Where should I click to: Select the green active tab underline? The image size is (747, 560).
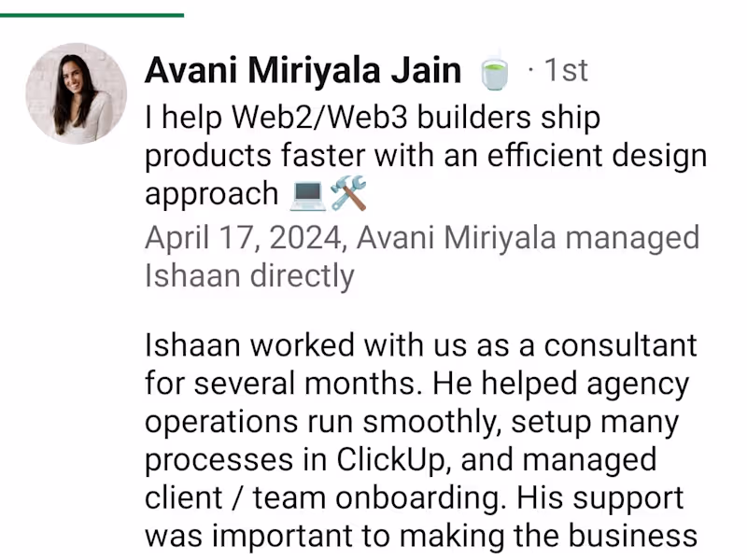tap(92, 15)
